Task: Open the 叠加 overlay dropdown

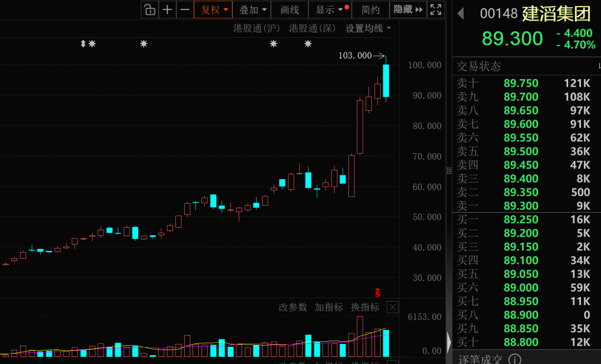Action: [x=252, y=9]
